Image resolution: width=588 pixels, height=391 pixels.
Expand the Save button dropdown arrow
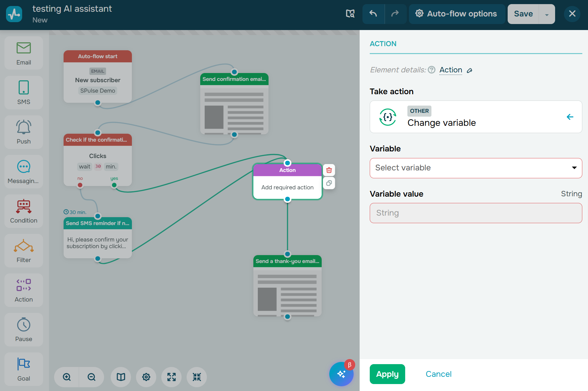tap(547, 14)
